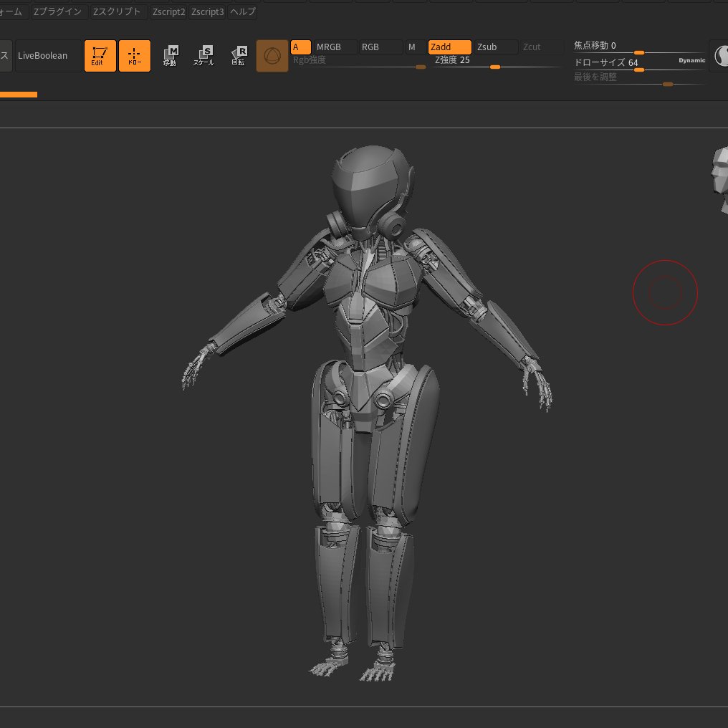Adjust the Rgb強度 intensity slider

tap(358, 62)
